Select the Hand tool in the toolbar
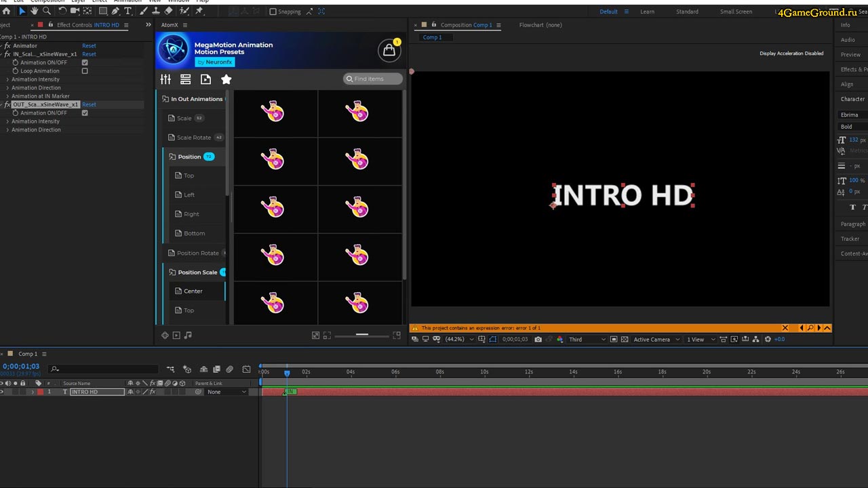868x488 pixels. point(34,12)
